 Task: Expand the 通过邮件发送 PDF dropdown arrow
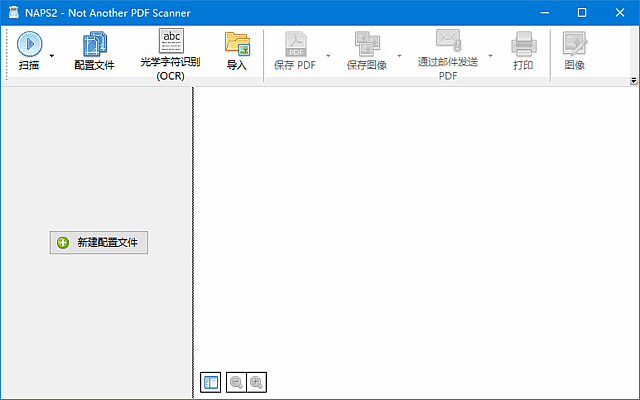[490, 56]
